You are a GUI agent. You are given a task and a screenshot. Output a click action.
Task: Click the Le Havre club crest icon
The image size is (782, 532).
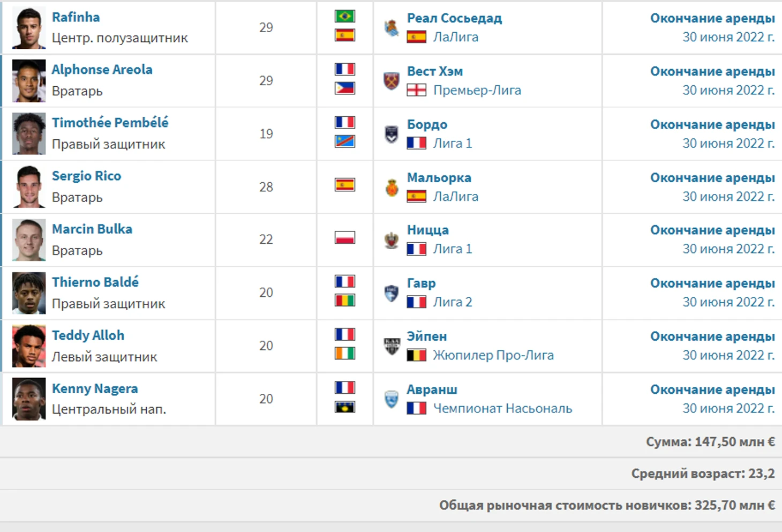tap(392, 293)
